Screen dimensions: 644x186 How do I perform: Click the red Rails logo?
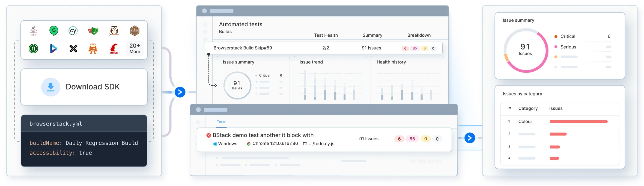[114, 49]
